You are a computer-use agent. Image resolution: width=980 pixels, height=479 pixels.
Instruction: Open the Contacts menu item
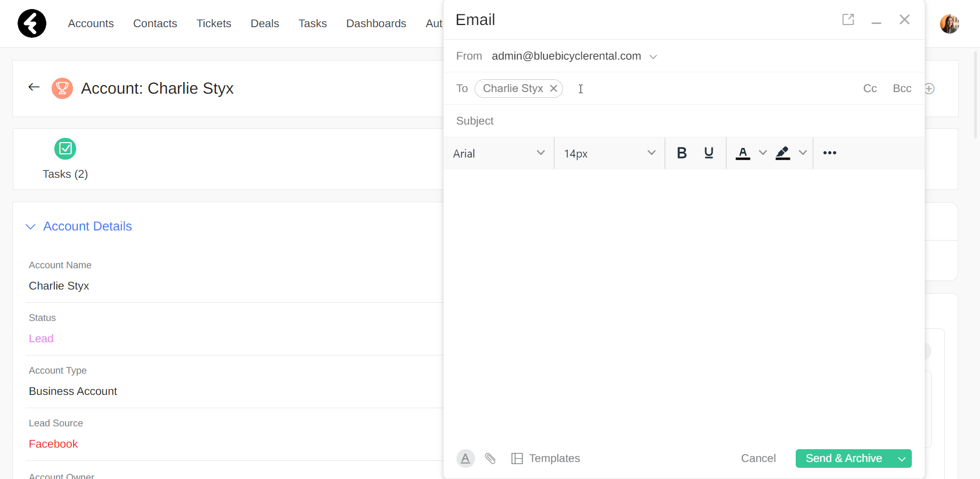tap(155, 23)
